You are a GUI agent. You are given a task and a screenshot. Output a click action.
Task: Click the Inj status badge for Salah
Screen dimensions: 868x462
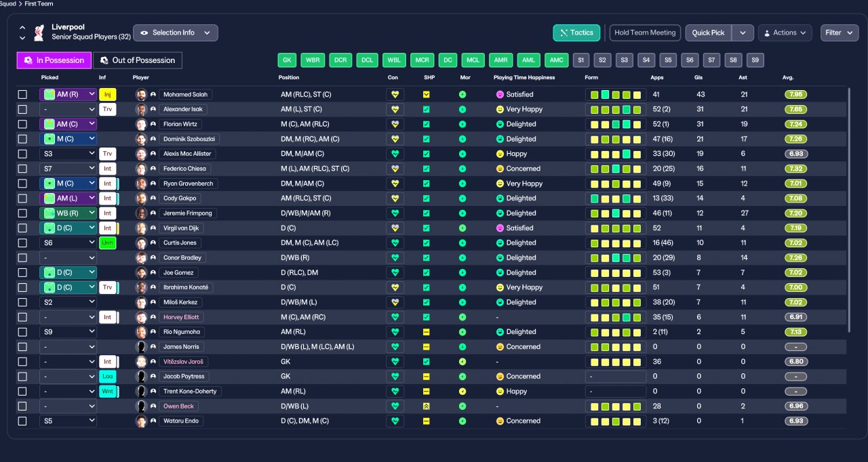107,95
